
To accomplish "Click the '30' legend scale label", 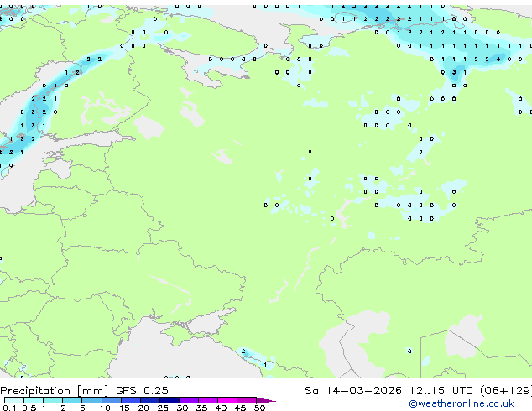I will tap(182, 408).
